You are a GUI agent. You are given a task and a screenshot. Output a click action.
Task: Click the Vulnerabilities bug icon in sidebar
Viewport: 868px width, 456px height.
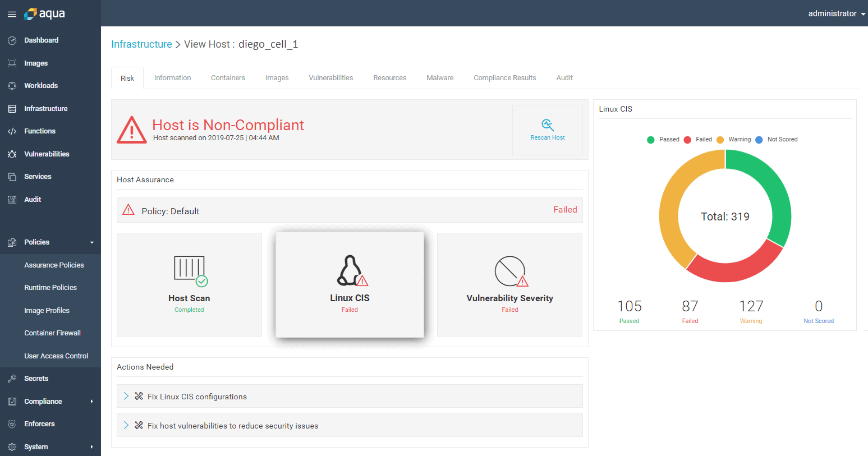point(12,154)
